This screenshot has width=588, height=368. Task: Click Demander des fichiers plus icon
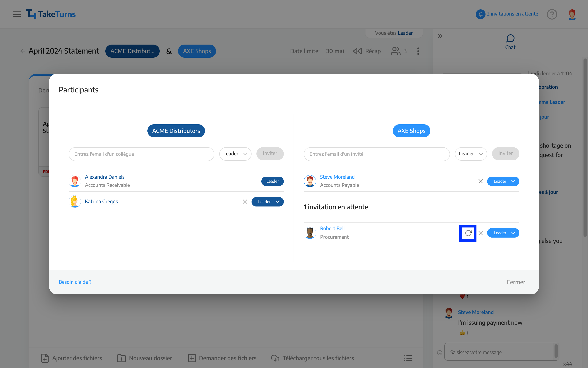coord(192,358)
